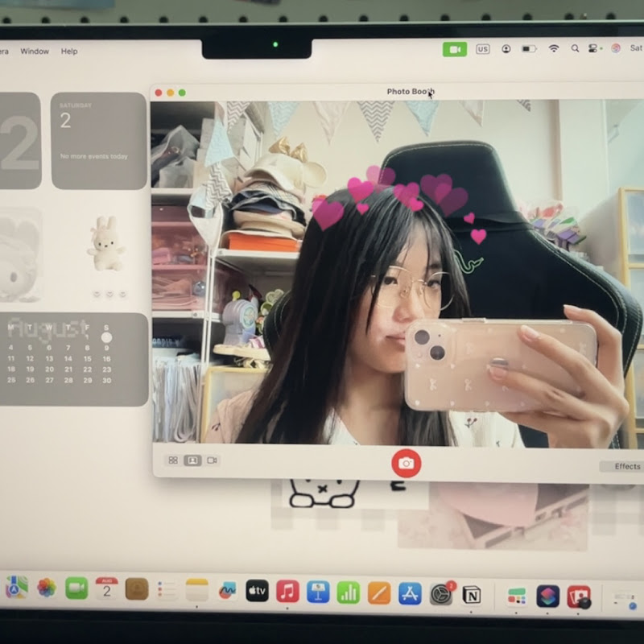Open the Effects panel in Photo Booth
This screenshot has height=644, width=644.
[x=626, y=466]
